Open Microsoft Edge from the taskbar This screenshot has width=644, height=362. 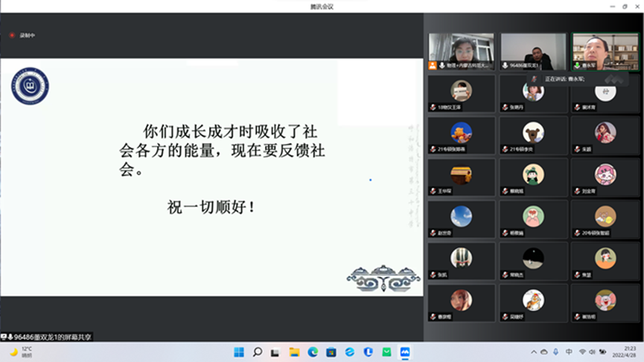[x=313, y=352]
